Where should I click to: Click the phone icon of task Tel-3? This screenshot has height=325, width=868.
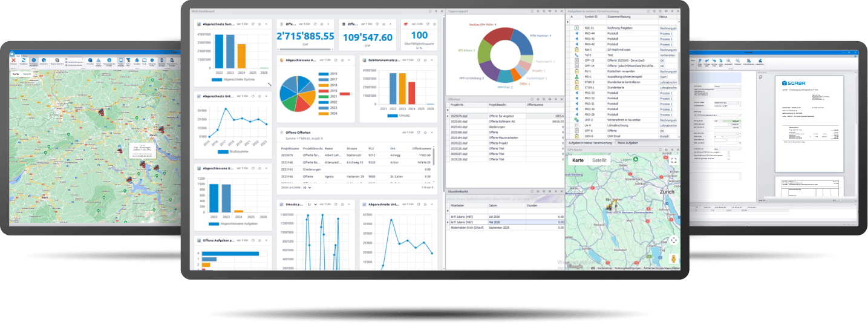point(576,55)
